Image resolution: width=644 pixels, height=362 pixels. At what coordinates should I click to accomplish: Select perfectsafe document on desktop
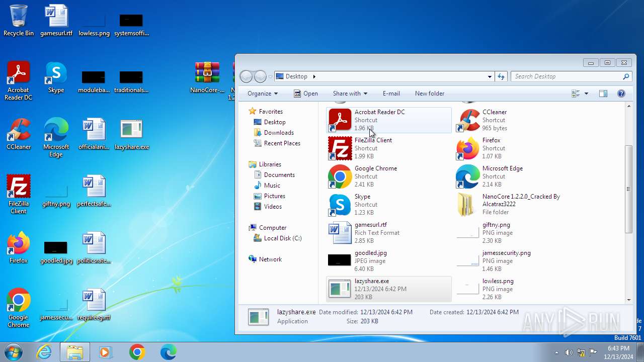point(94,191)
